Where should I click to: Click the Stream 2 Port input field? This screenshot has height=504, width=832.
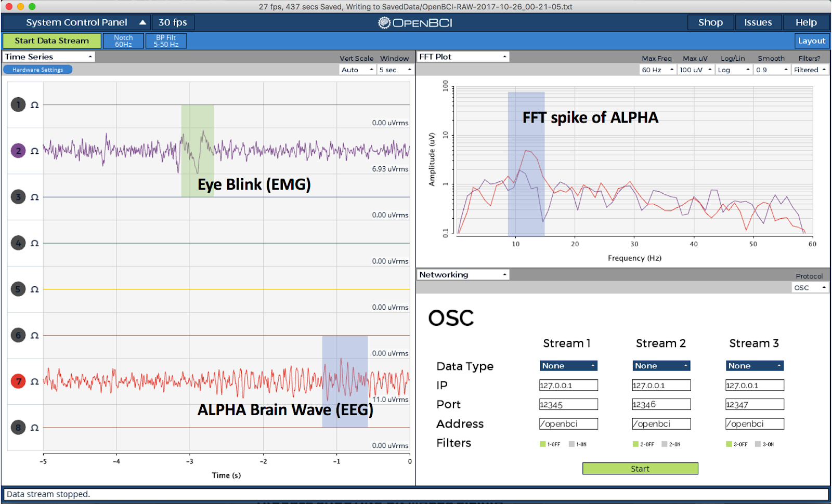(x=661, y=404)
